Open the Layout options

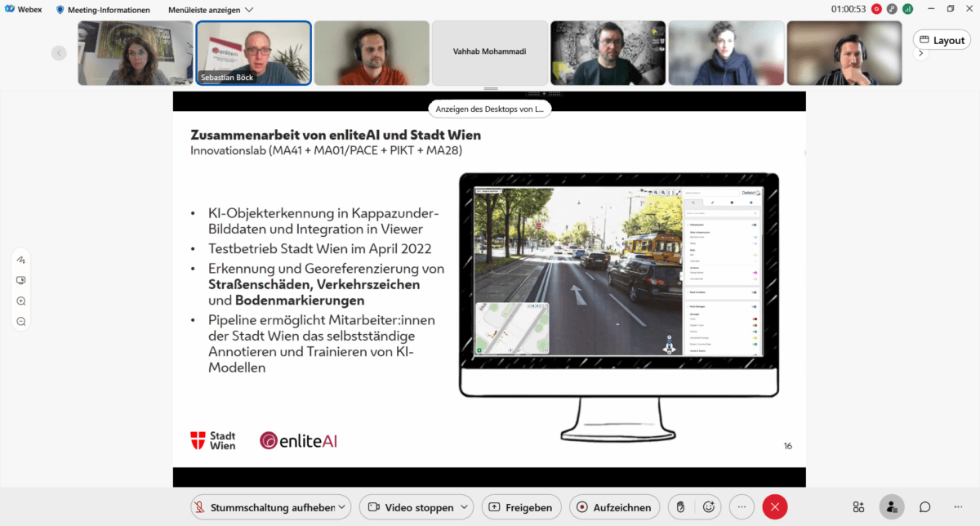point(942,40)
